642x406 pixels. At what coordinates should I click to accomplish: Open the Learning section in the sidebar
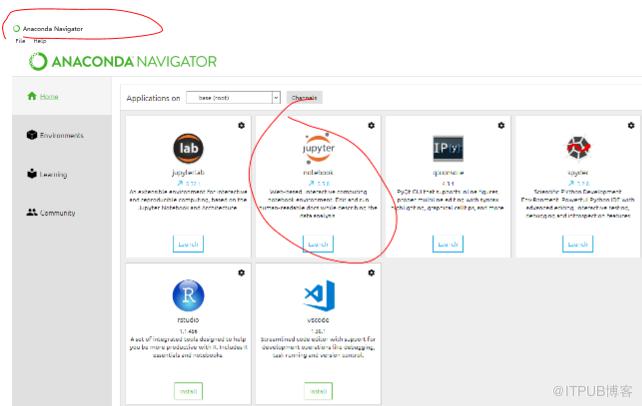coord(47,174)
